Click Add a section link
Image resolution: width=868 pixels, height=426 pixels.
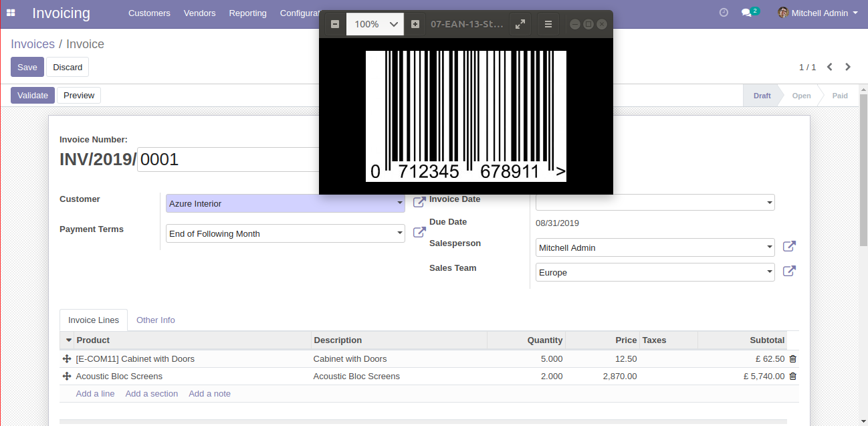click(x=152, y=394)
